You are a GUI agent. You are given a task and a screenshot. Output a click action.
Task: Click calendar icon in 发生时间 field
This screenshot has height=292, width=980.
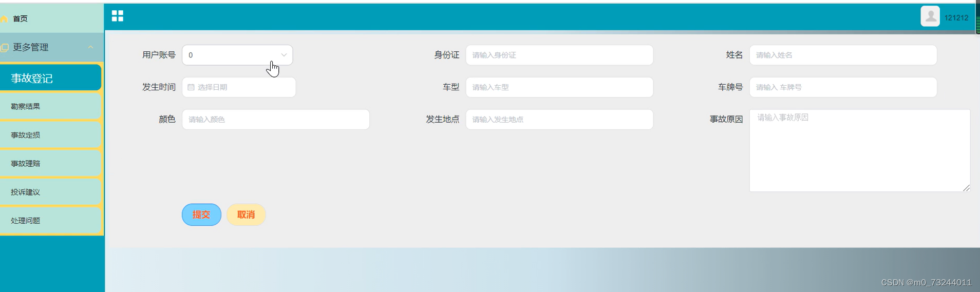191,87
